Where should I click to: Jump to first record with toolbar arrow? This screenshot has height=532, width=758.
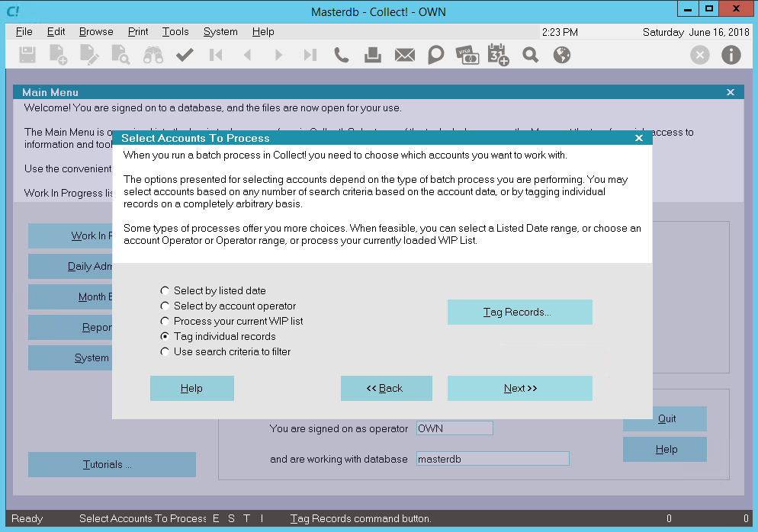(216, 55)
